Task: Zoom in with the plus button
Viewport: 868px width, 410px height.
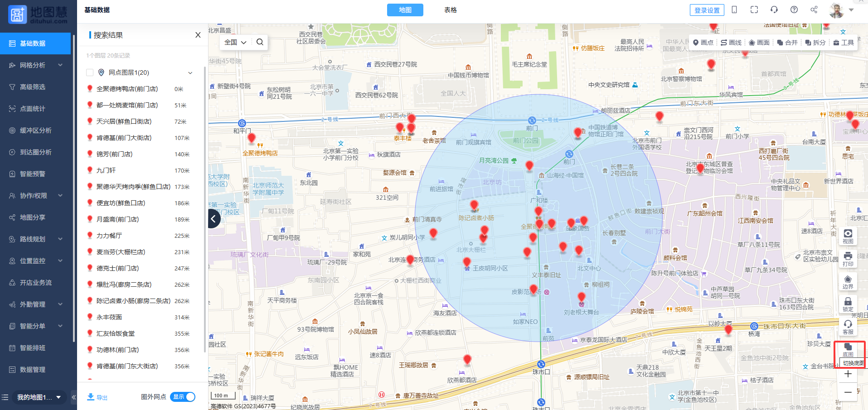Action: click(x=848, y=374)
